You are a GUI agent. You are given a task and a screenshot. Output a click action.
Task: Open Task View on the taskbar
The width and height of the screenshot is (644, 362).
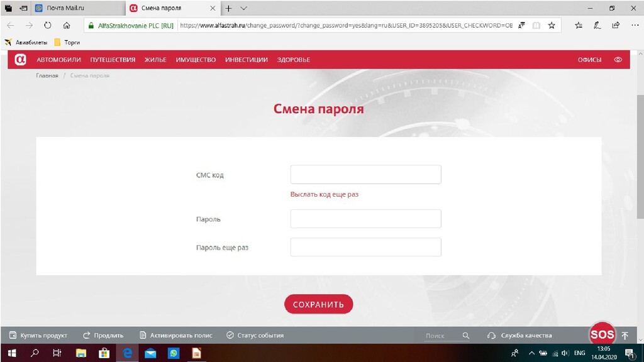[57, 353]
